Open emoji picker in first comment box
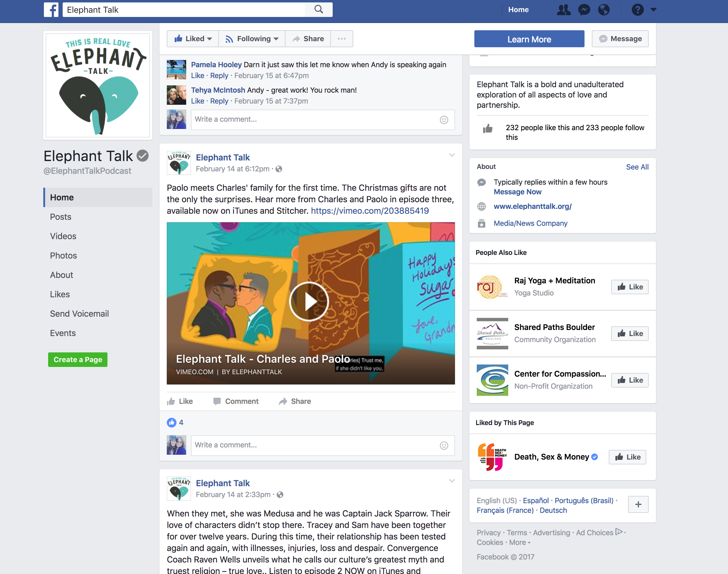Screen dimensions: 728x574 coord(444,120)
